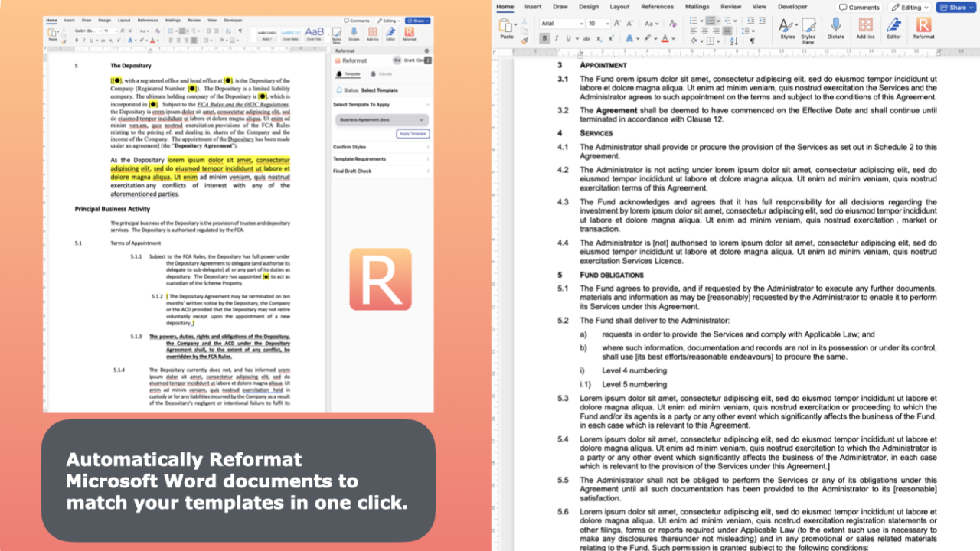Click the Apply Template button
Image resolution: width=980 pixels, height=551 pixels.
[x=413, y=134]
